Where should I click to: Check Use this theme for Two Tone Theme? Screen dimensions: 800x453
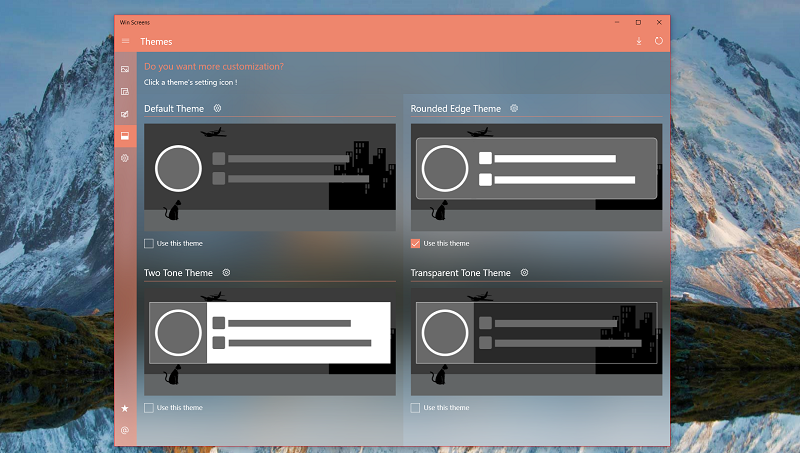(x=148, y=408)
